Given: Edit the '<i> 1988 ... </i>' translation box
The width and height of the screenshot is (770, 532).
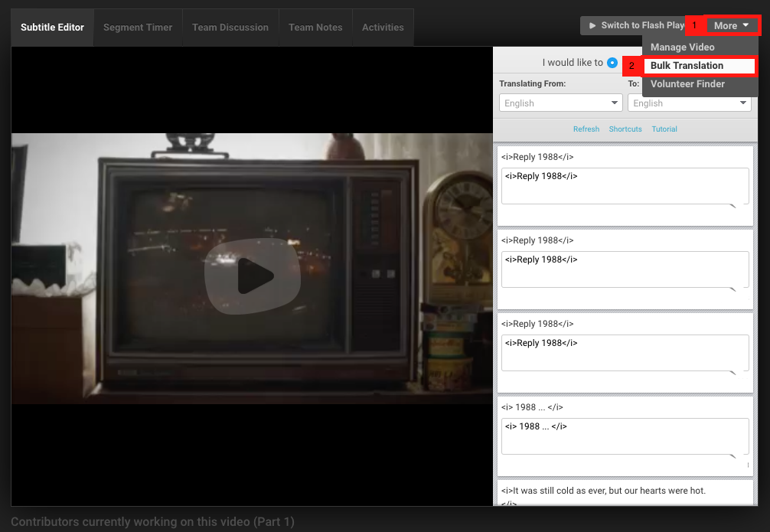Looking at the screenshot, I should tap(625, 437).
